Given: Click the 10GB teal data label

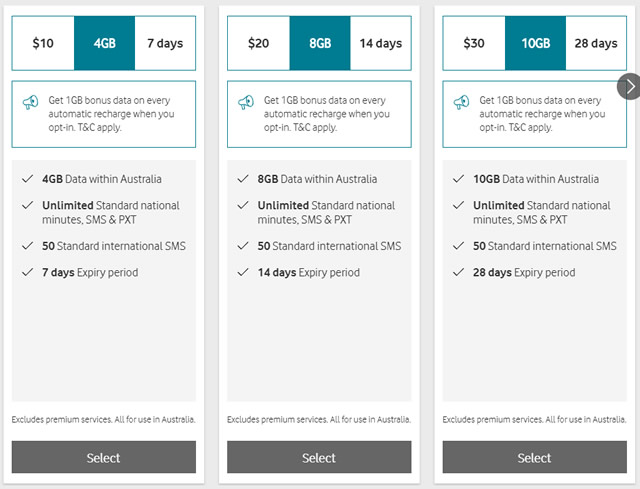Looking at the screenshot, I should (536, 43).
